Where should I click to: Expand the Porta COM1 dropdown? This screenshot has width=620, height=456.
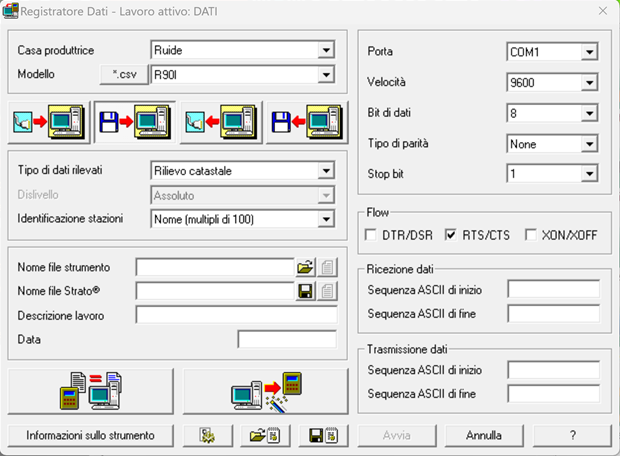point(589,51)
